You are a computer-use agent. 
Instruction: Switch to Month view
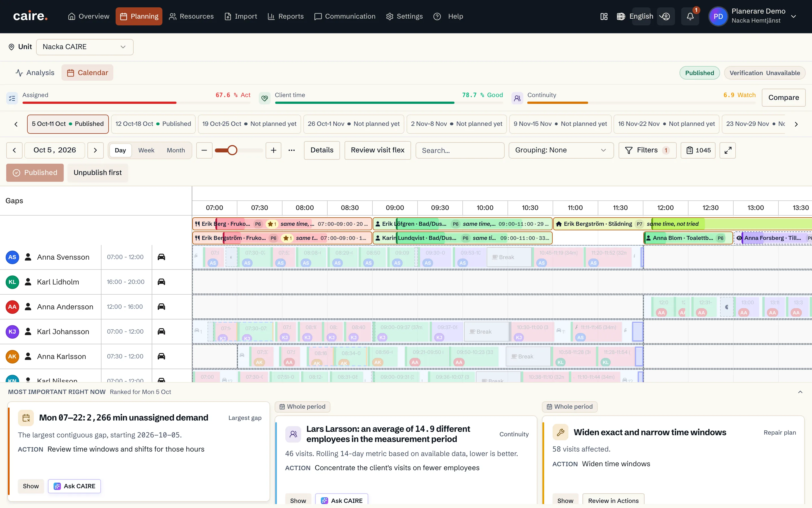click(x=176, y=150)
